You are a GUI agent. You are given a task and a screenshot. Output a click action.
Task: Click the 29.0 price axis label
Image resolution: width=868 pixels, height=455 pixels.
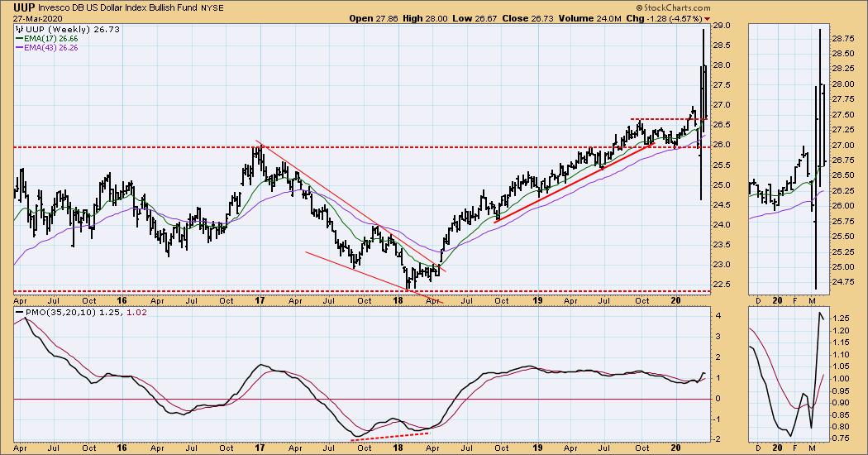coord(723,26)
